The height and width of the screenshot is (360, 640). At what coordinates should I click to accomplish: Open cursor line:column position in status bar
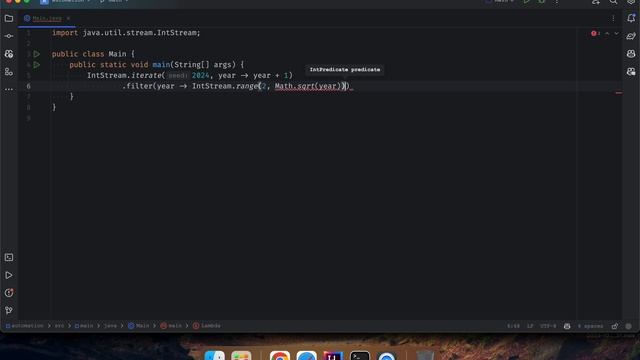click(513, 326)
